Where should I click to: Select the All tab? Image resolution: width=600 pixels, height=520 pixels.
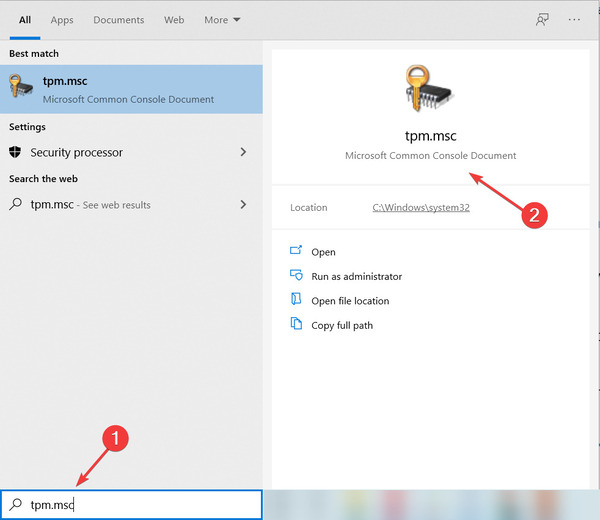(25, 20)
